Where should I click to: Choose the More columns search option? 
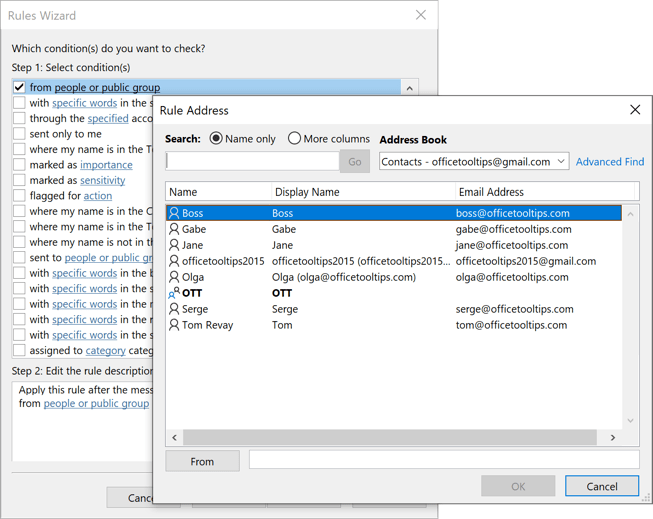coord(294,139)
